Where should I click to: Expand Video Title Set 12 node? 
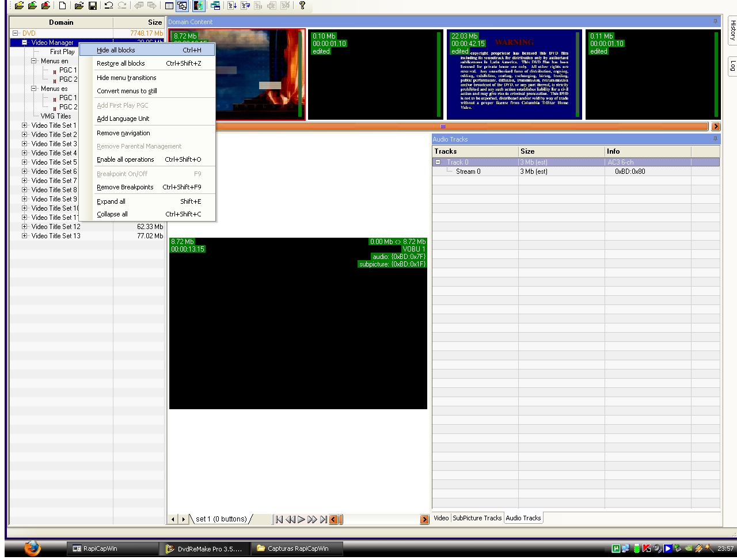(x=25, y=227)
